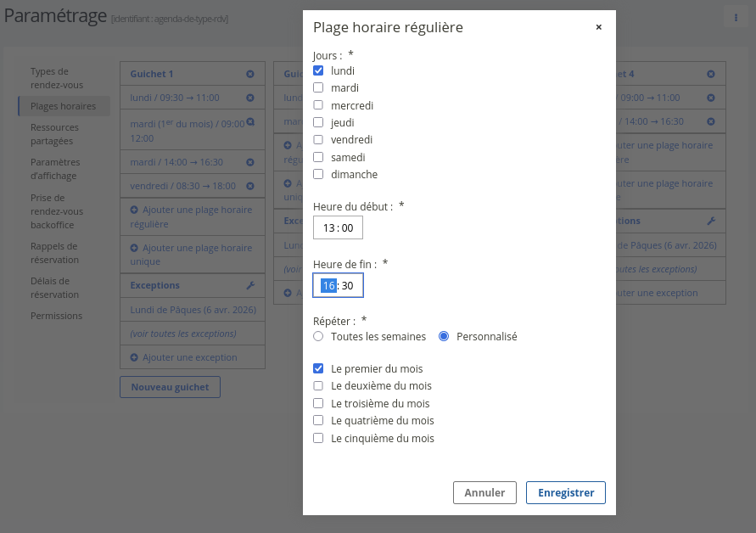Click the Nouveau guichet button
The width and height of the screenshot is (756, 533).
170,387
